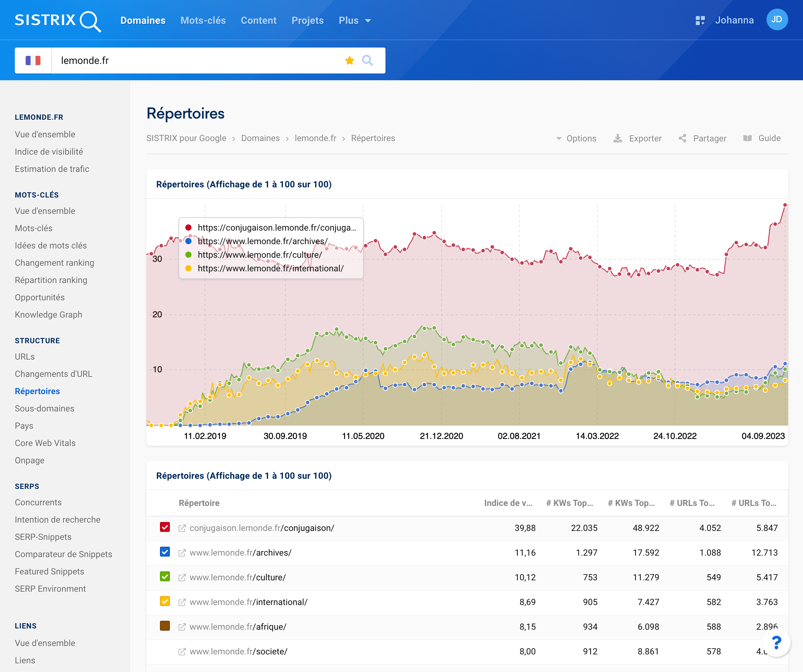Expand the Plus dropdown menu
Screen dimensions: 803x672
[355, 21]
